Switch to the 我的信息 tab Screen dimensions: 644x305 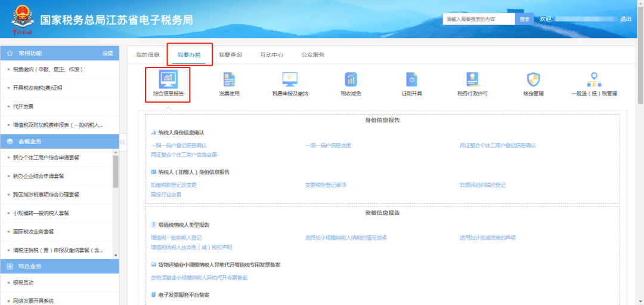pyautogui.click(x=148, y=55)
